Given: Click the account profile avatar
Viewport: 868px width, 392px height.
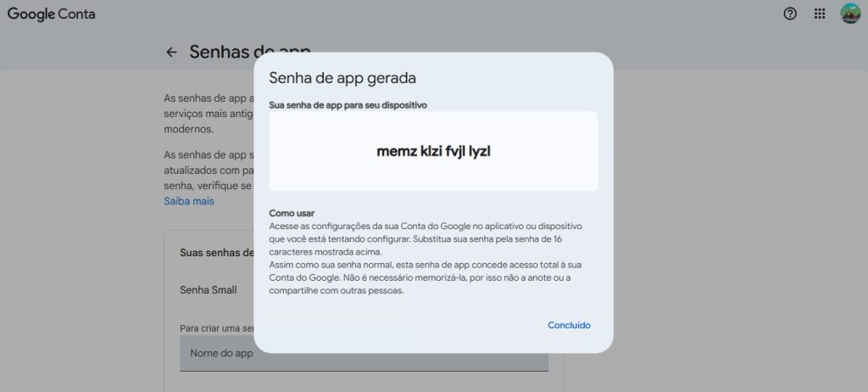Looking at the screenshot, I should (849, 14).
